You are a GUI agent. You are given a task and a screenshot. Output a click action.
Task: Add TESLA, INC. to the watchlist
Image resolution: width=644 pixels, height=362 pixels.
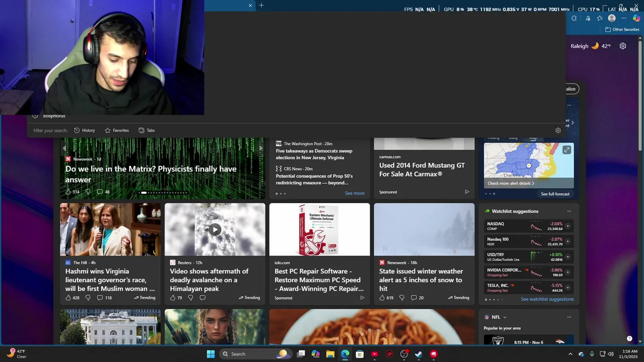click(568, 288)
